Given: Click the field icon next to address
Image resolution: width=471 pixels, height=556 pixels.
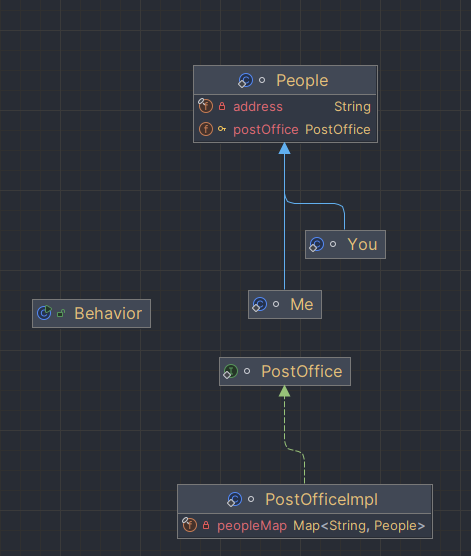Looking at the screenshot, I should (205, 106).
